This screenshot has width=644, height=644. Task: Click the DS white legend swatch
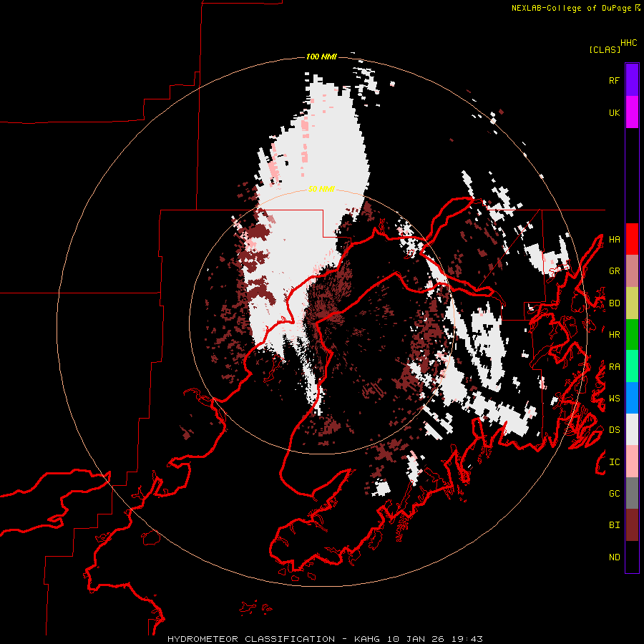pyautogui.click(x=632, y=429)
